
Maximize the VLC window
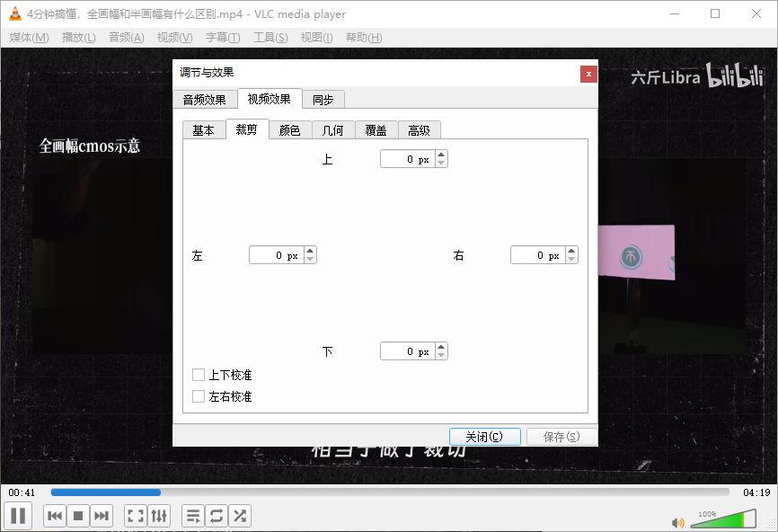(x=715, y=13)
